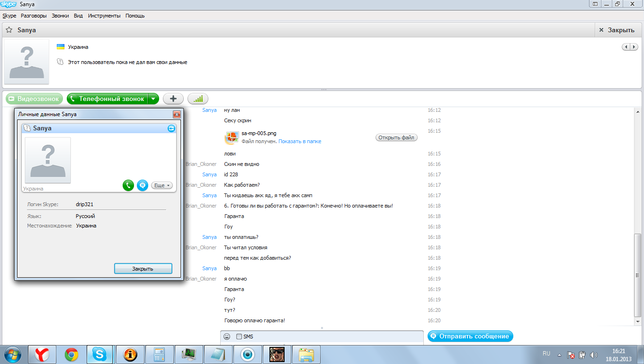Open the orange info icon app on the taskbar

[x=130, y=355]
